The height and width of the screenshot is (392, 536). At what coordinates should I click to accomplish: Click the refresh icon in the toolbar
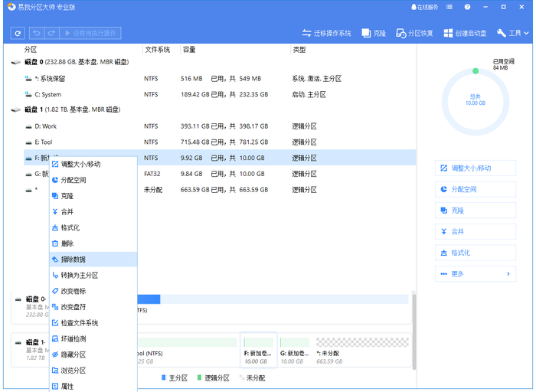(x=18, y=33)
